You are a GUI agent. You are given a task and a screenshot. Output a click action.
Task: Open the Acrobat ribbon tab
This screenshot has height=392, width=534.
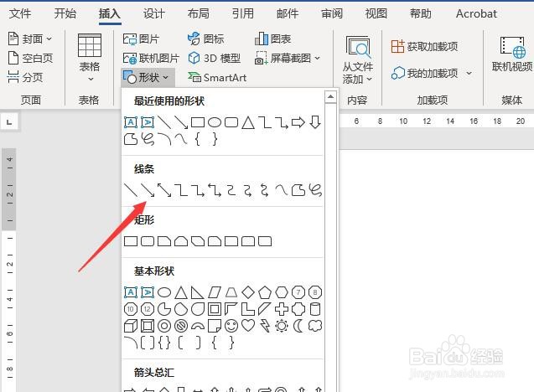476,13
